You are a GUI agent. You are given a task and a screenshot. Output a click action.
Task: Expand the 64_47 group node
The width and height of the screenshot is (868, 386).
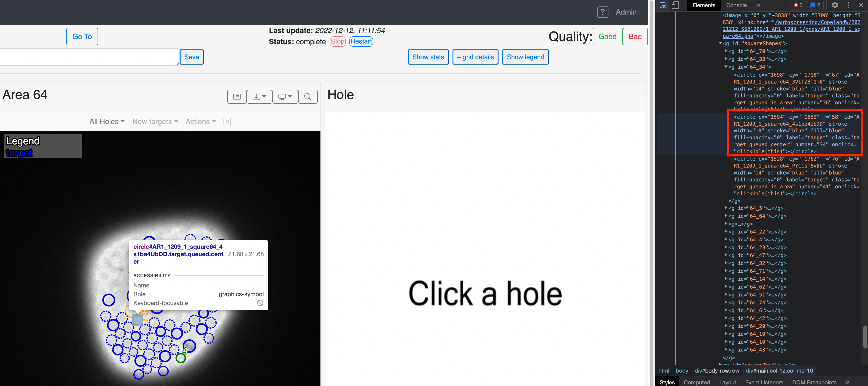tap(726, 255)
